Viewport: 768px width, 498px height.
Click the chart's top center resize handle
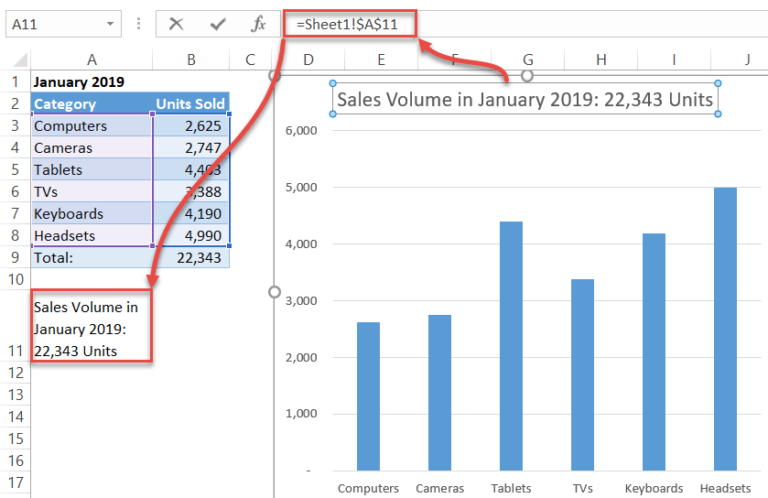(527, 76)
